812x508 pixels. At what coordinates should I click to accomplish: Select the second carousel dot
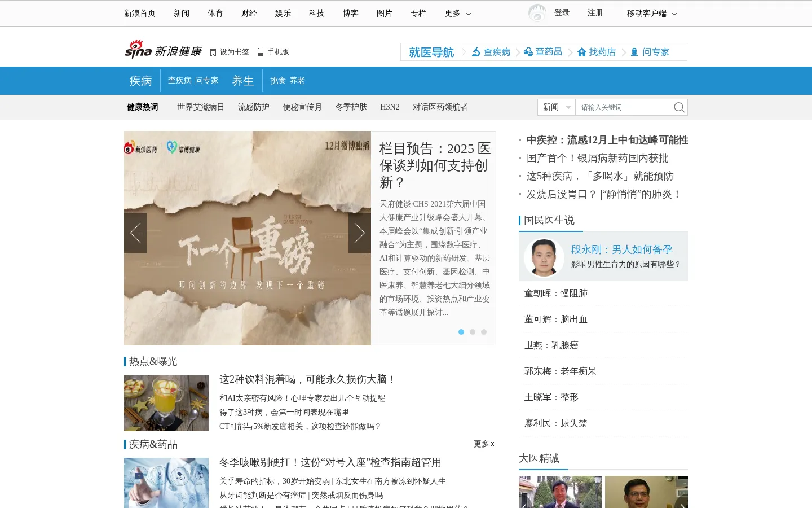point(473,332)
